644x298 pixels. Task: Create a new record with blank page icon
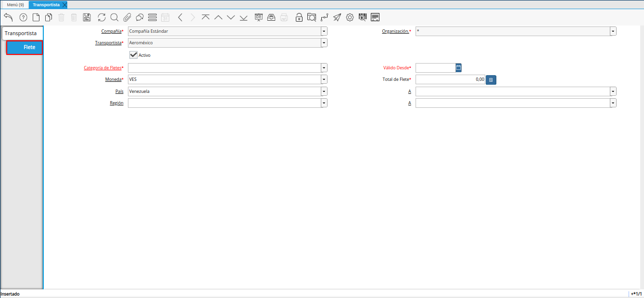coord(36,17)
